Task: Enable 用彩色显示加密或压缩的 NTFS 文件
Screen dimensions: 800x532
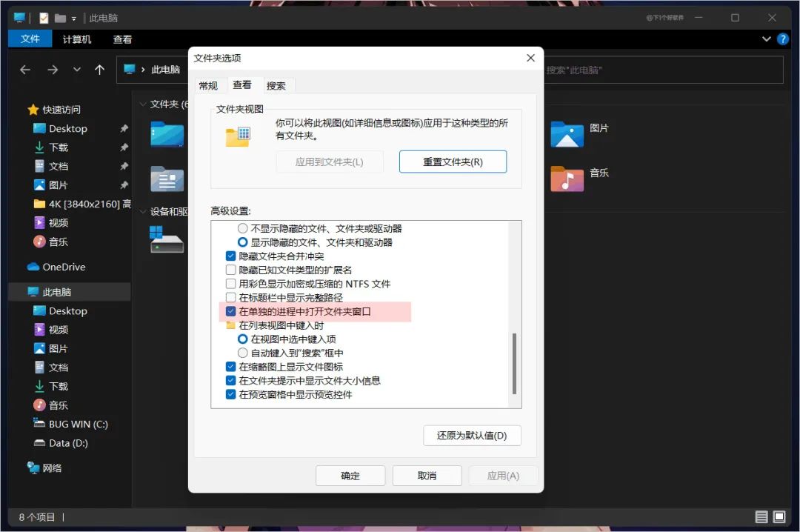Action: click(x=230, y=283)
